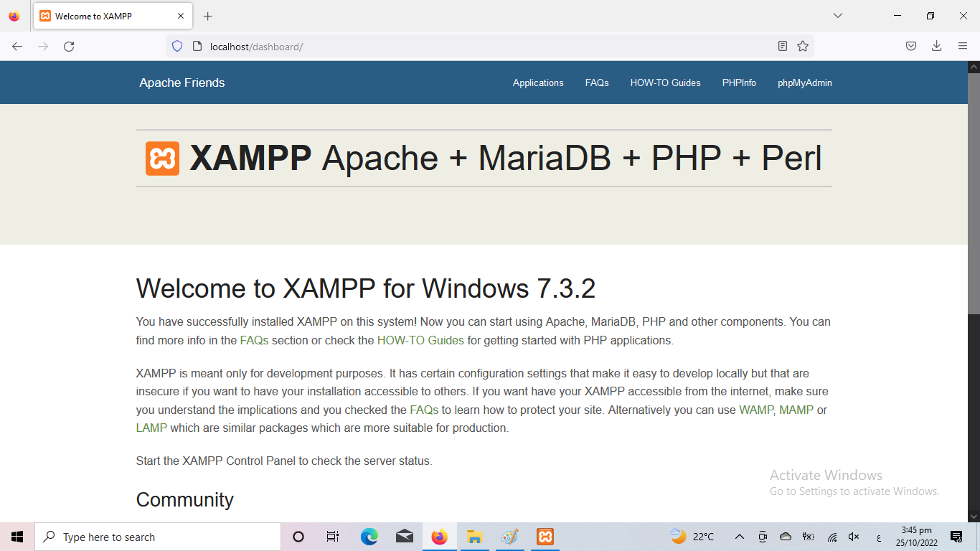
Task: Open phpMyAdmin from the navigation bar
Action: click(x=804, y=83)
